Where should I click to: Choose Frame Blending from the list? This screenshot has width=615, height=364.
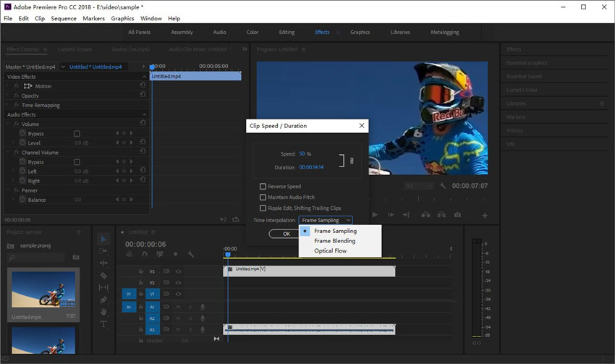click(334, 241)
